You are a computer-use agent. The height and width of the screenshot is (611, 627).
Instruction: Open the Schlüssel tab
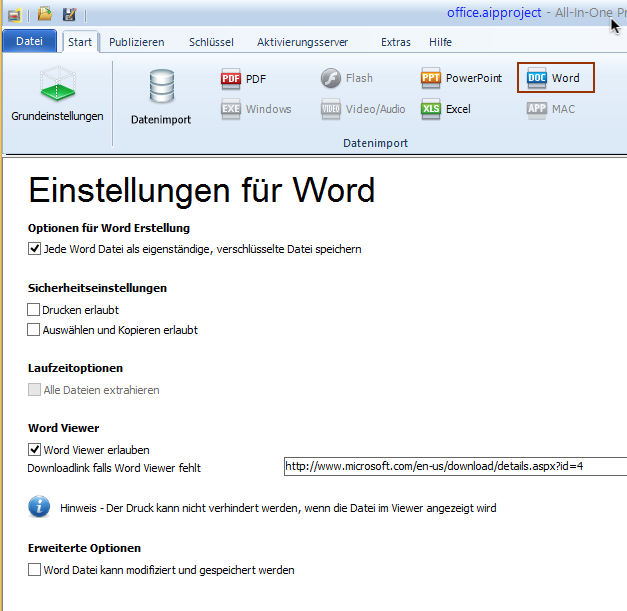click(x=210, y=42)
